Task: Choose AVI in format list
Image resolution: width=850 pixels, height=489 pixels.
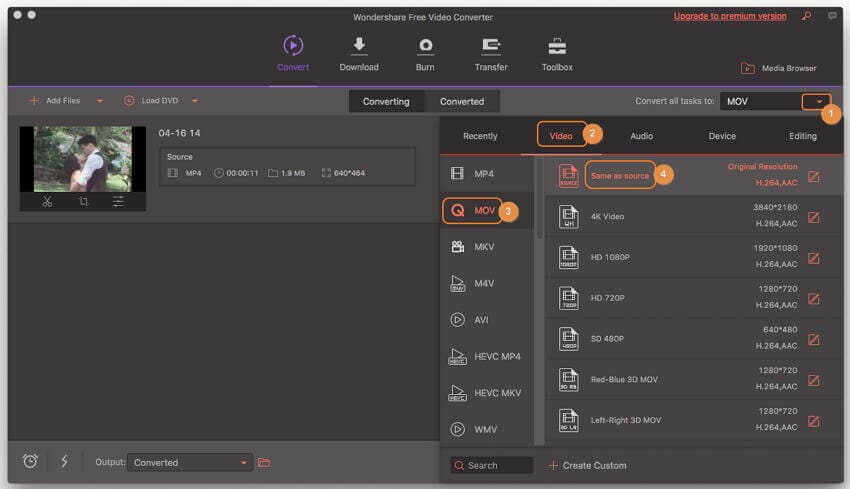Action: point(487,320)
